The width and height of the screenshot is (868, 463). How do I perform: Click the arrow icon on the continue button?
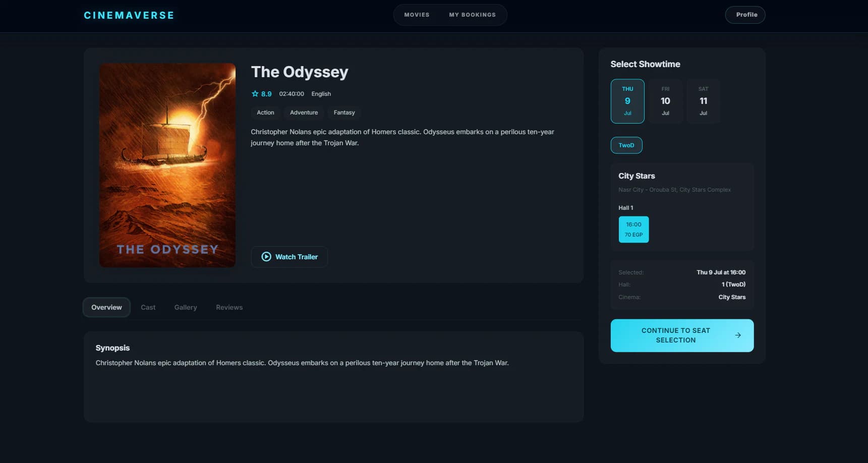738,335
